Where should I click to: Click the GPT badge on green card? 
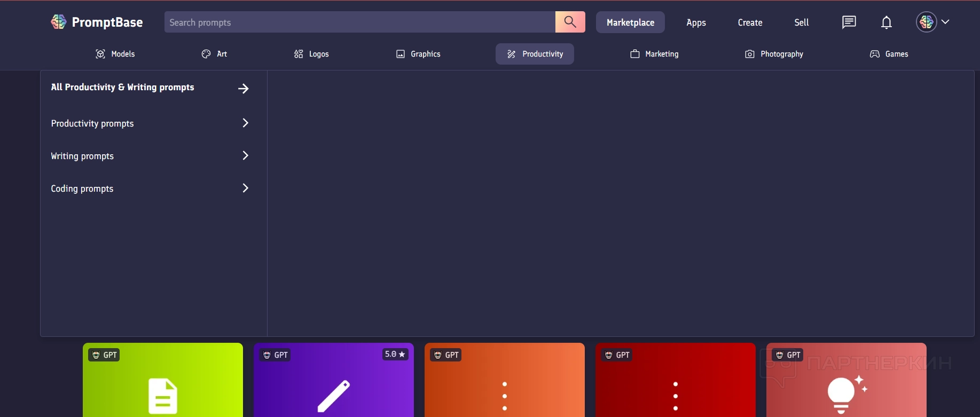coord(104,355)
